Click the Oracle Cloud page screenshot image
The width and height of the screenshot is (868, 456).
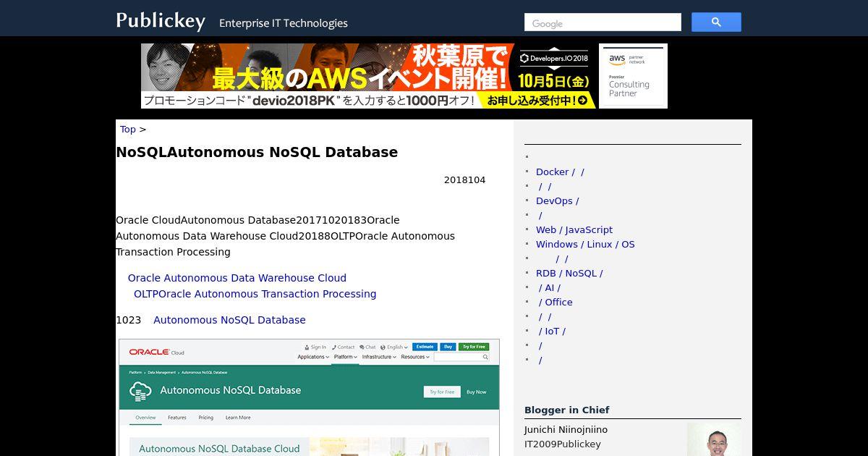pyautogui.click(x=309, y=397)
